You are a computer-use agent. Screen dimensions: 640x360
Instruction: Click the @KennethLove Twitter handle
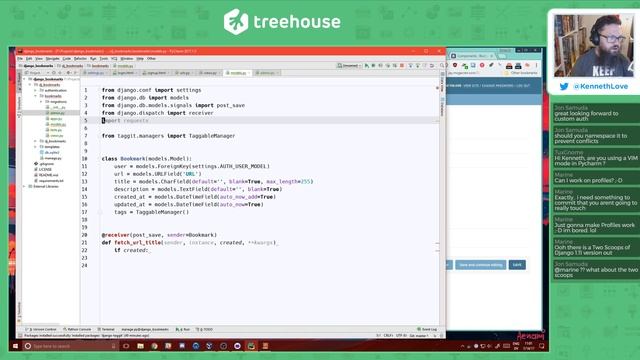600,87
